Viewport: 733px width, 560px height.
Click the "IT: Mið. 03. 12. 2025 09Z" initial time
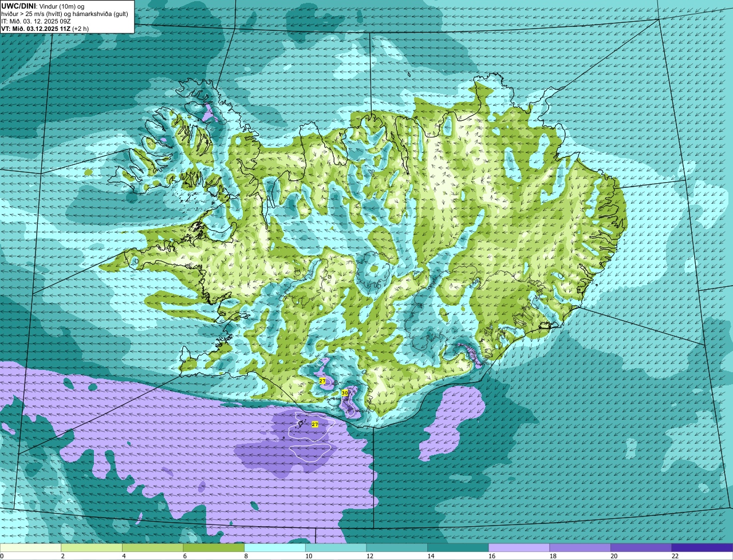click(x=36, y=21)
